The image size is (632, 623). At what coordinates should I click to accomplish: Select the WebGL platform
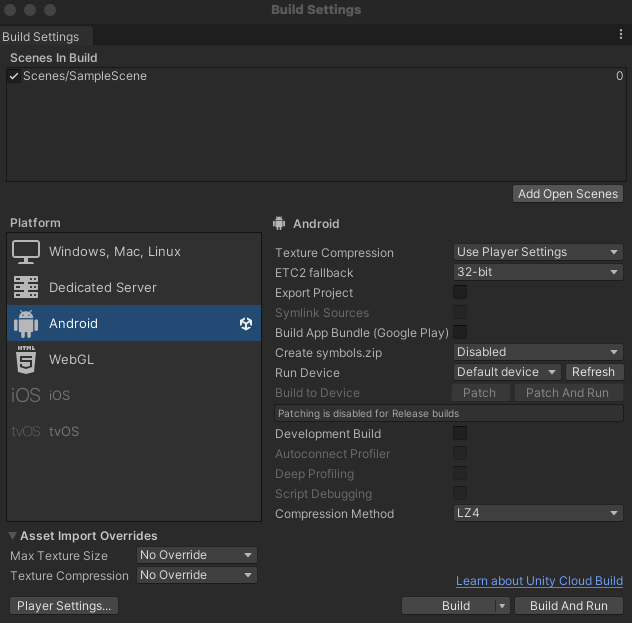click(134, 359)
